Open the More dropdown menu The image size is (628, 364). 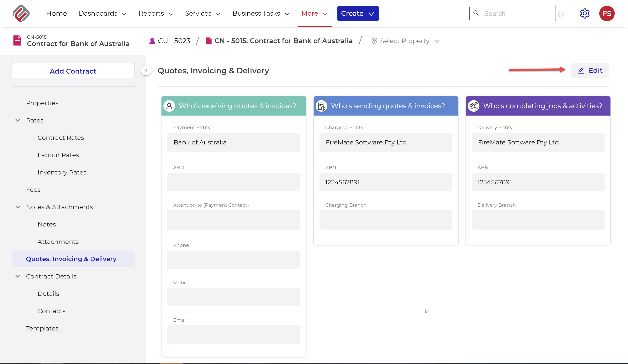click(314, 13)
